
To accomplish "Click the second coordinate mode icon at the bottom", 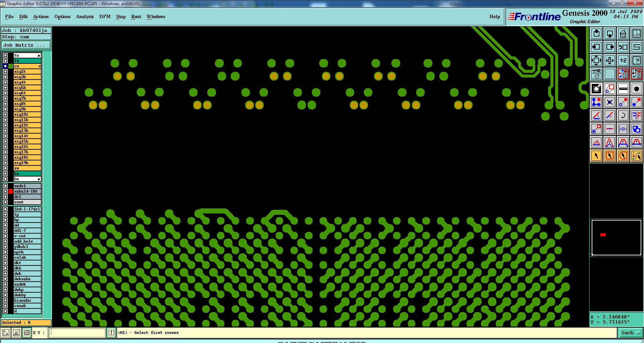I will pyautogui.click(x=16, y=333).
